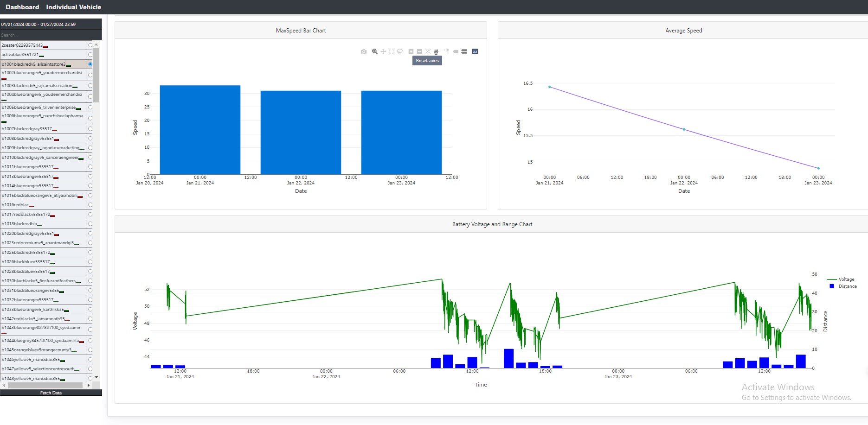868x425 pixels.
Task: Click vehicle row b1018blackredbla
Action: coord(43,224)
